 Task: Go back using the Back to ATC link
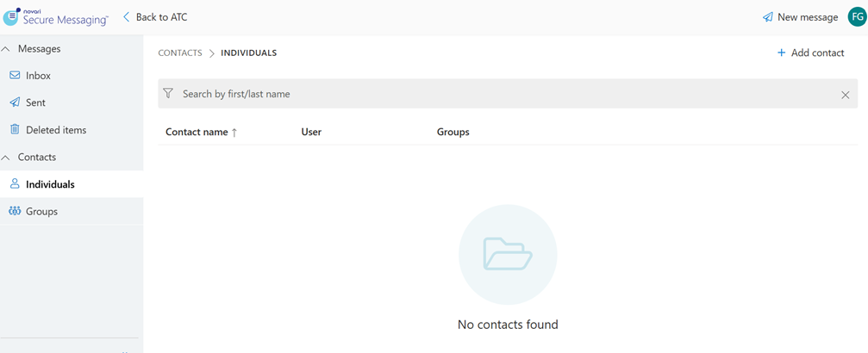click(155, 17)
